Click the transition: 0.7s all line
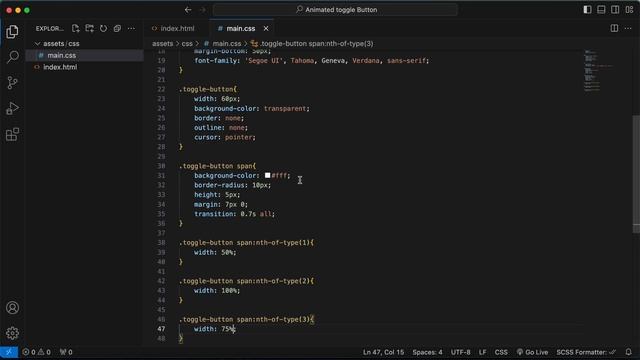 tap(234, 214)
